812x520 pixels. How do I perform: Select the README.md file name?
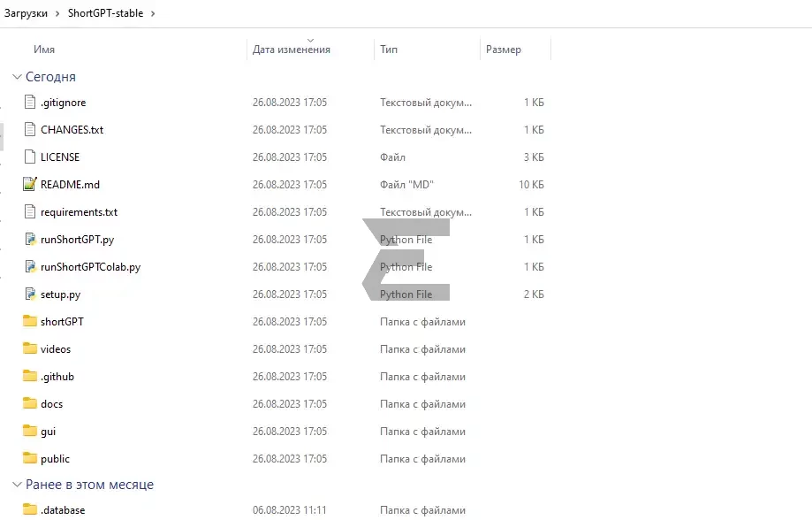click(70, 185)
